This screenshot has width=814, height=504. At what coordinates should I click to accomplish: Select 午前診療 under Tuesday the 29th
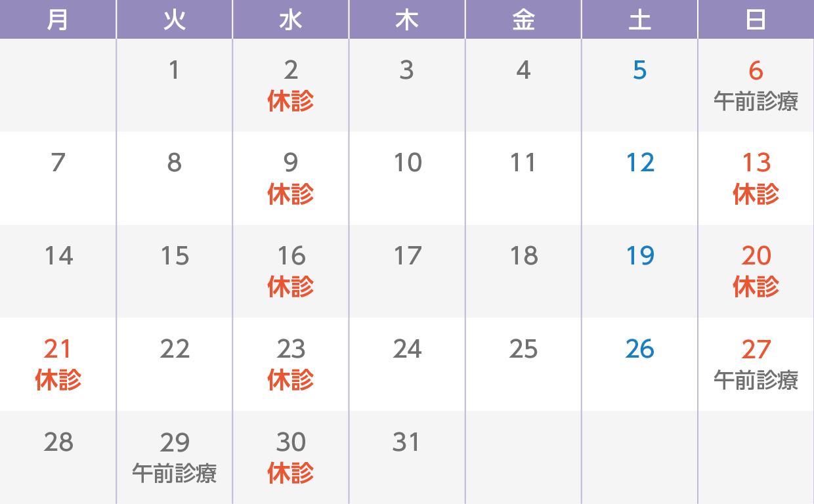174,473
